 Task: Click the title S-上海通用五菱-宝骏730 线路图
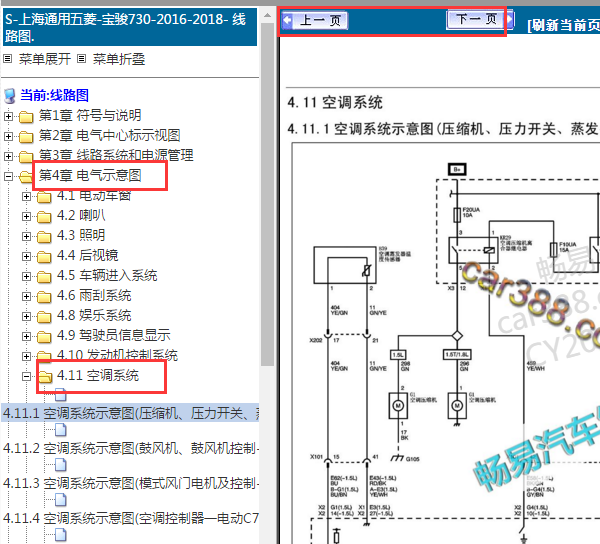[x=130, y=27]
